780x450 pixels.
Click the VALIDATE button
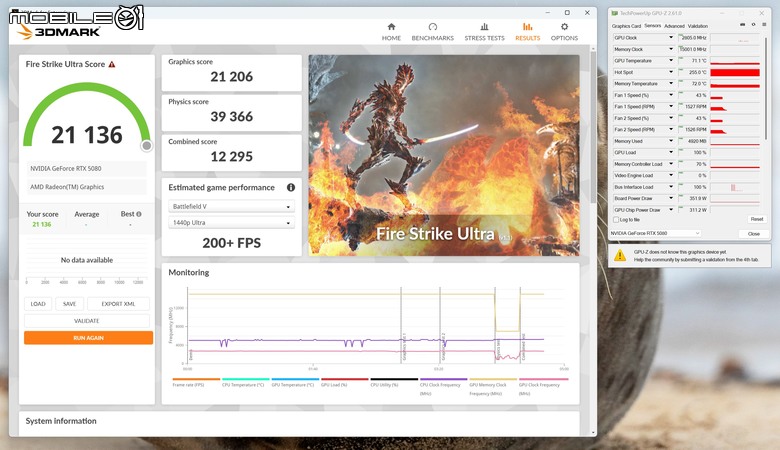click(87, 321)
